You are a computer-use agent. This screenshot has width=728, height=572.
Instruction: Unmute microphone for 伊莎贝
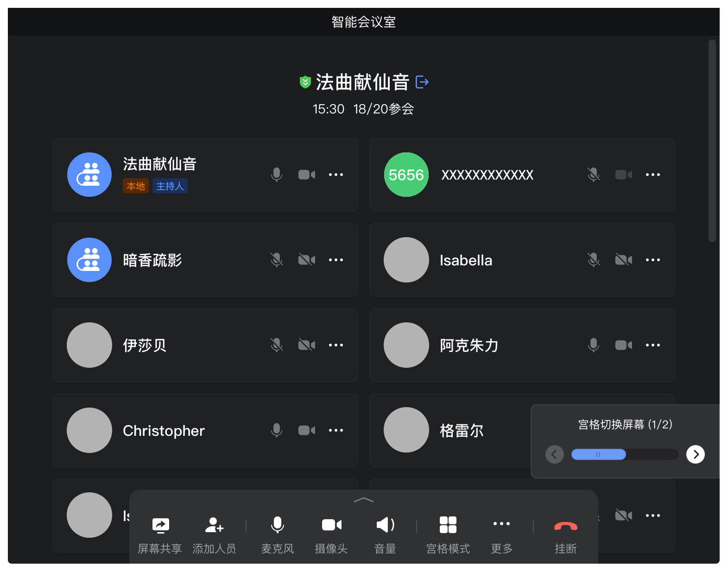pos(277,345)
